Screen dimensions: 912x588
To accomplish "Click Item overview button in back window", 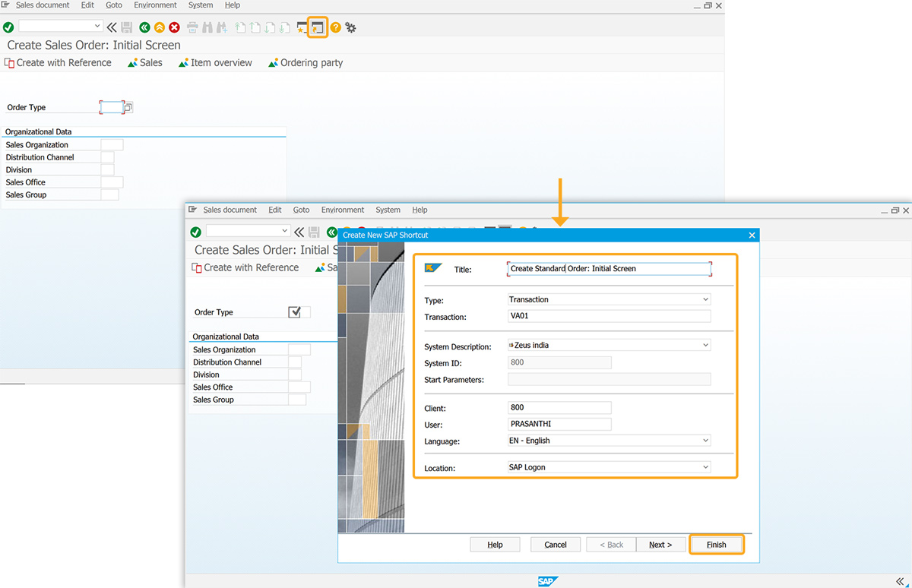I will 215,63.
